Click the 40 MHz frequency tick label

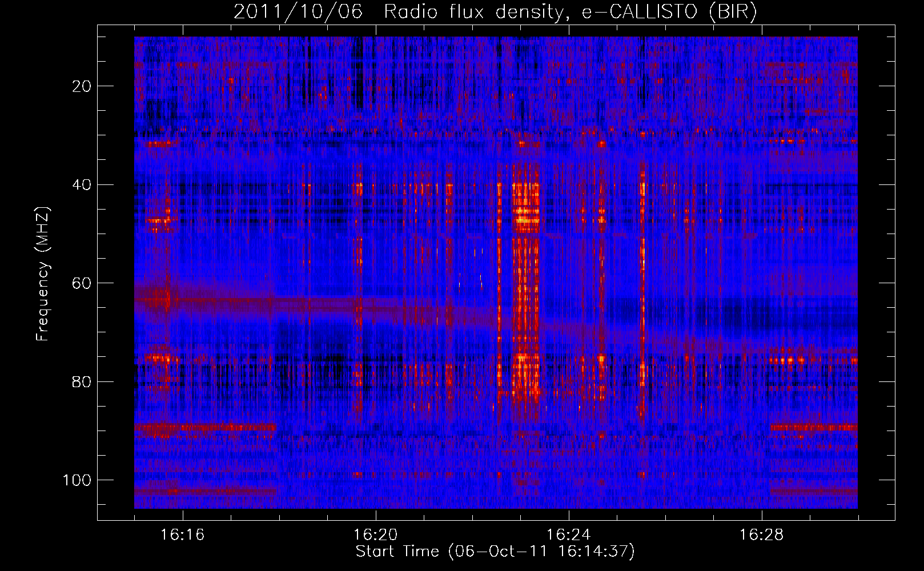point(82,185)
